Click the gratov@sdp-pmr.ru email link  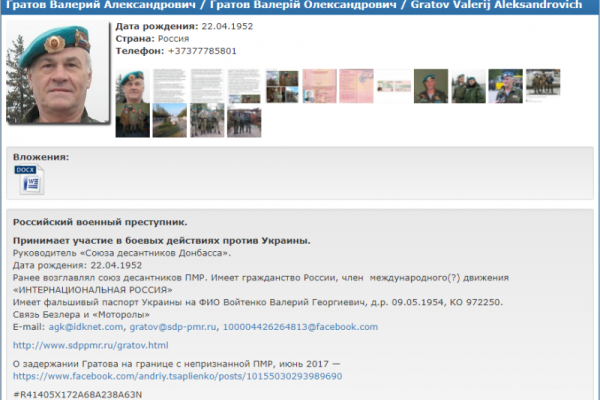(x=173, y=327)
